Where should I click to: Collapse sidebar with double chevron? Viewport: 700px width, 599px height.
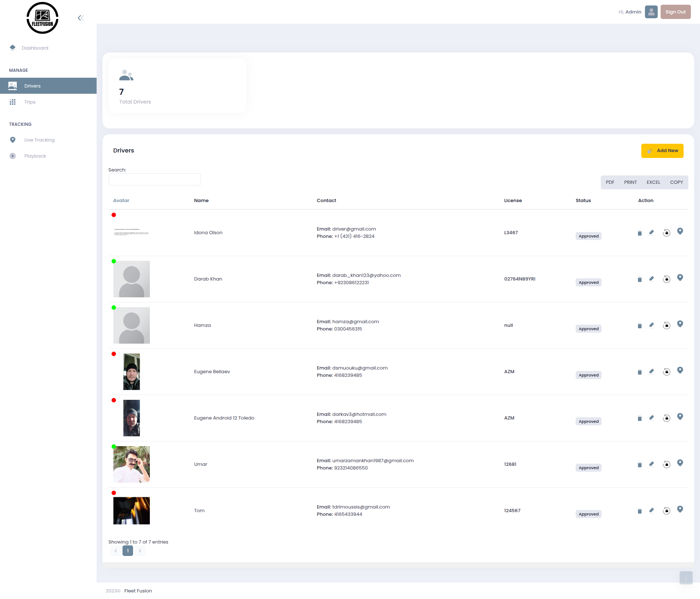81,18
